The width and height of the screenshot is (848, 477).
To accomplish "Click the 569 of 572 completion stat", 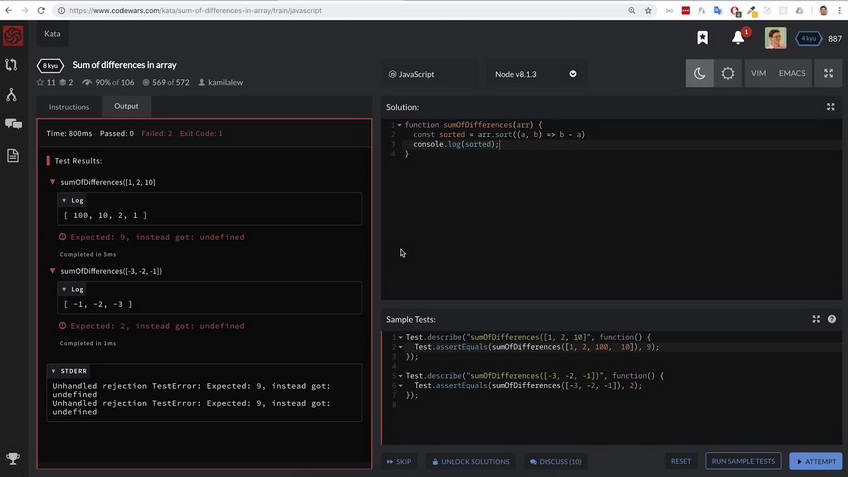I will (x=165, y=82).
